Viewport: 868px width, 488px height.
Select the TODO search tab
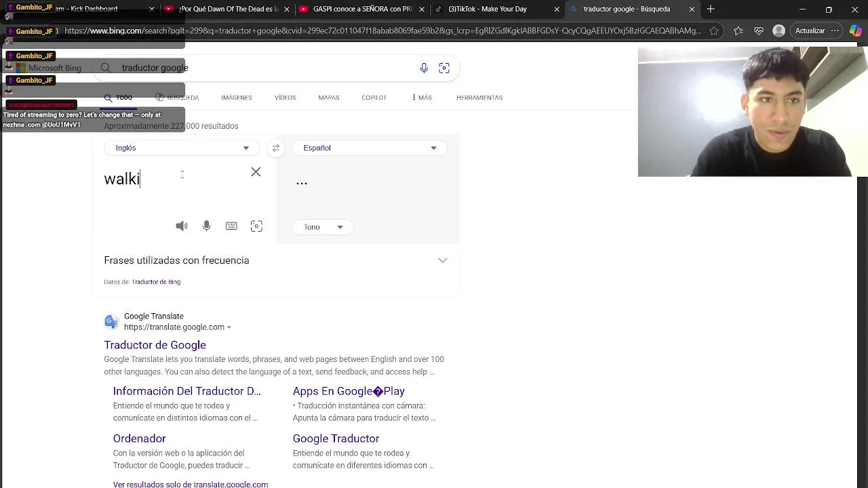pyautogui.click(x=119, y=98)
